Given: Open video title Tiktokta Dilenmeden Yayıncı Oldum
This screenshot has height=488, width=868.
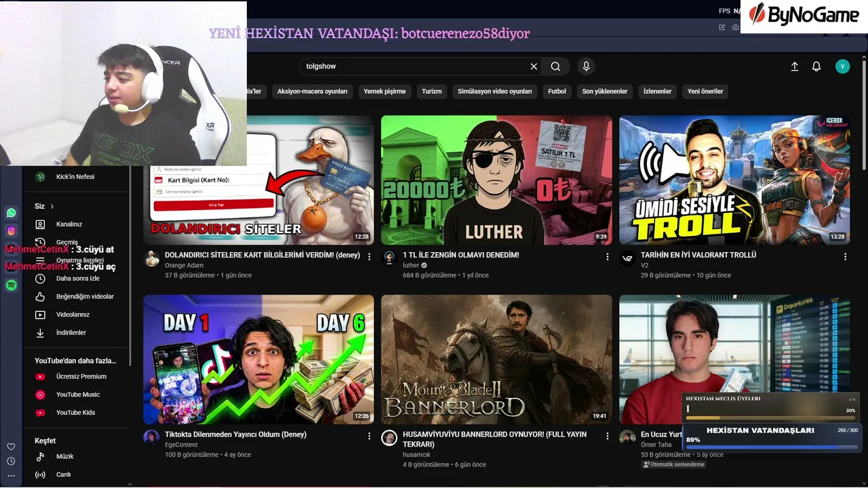Looking at the screenshot, I should pyautogui.click(x=236, y=434).
